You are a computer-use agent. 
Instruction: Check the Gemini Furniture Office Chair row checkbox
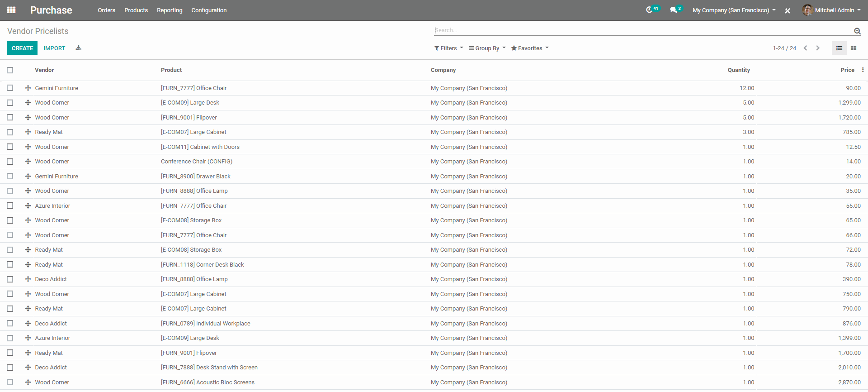(10, 88)
